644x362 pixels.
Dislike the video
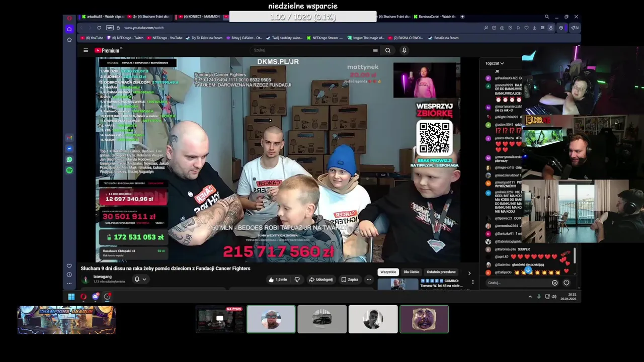(x=297, y=280)
